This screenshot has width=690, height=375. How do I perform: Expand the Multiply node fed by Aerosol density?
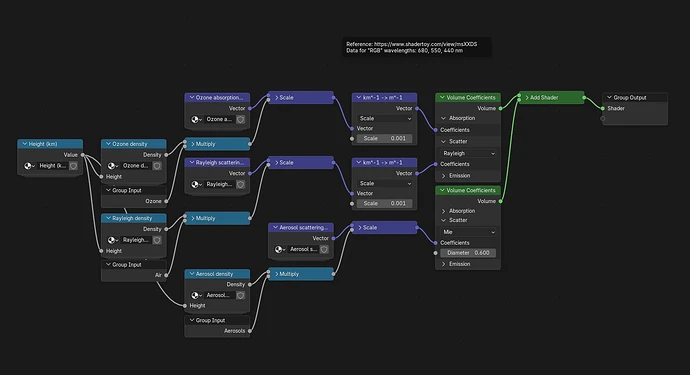pos(276,274)
